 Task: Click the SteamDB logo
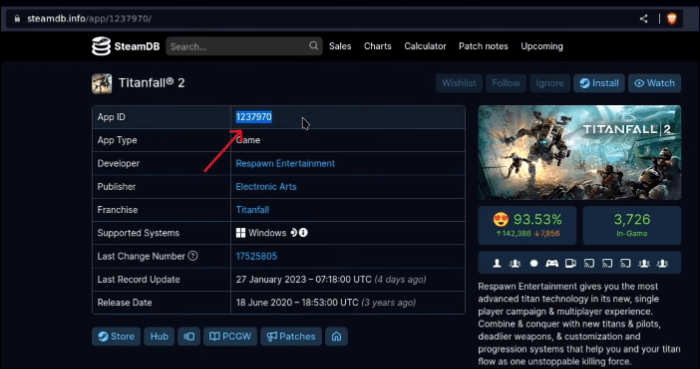coord(125,46)
